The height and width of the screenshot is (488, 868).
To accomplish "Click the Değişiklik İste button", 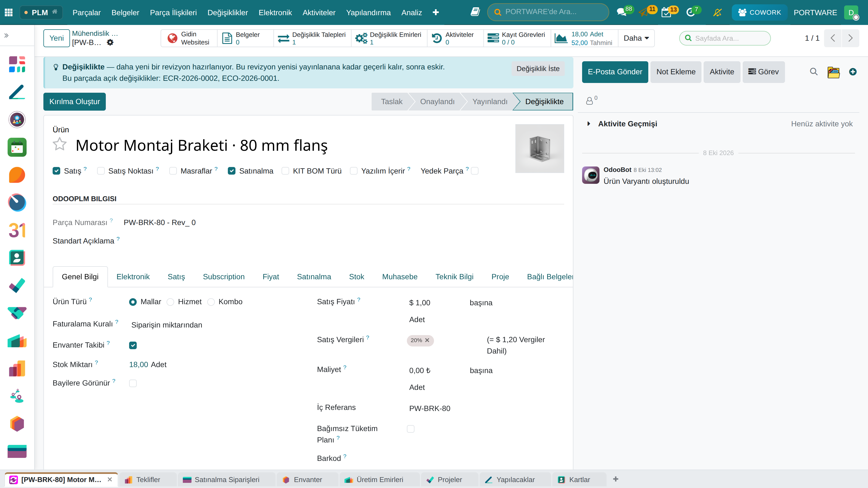I will point(538,69).
